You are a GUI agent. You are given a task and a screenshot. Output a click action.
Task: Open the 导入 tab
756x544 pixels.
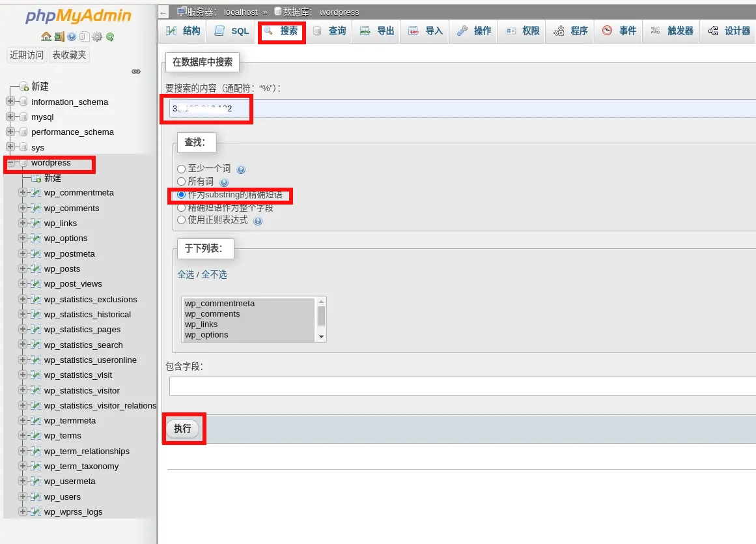(x=425, y=31)
